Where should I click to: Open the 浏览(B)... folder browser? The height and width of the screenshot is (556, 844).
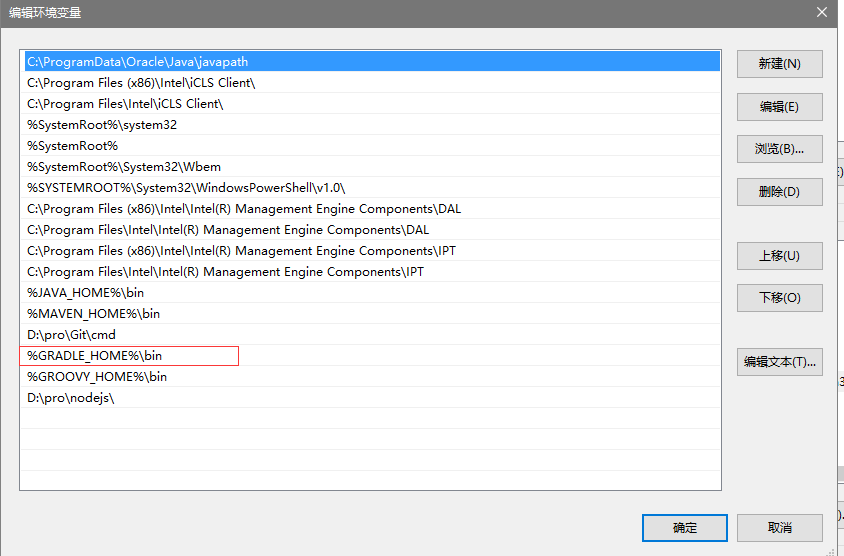point(779,149)
